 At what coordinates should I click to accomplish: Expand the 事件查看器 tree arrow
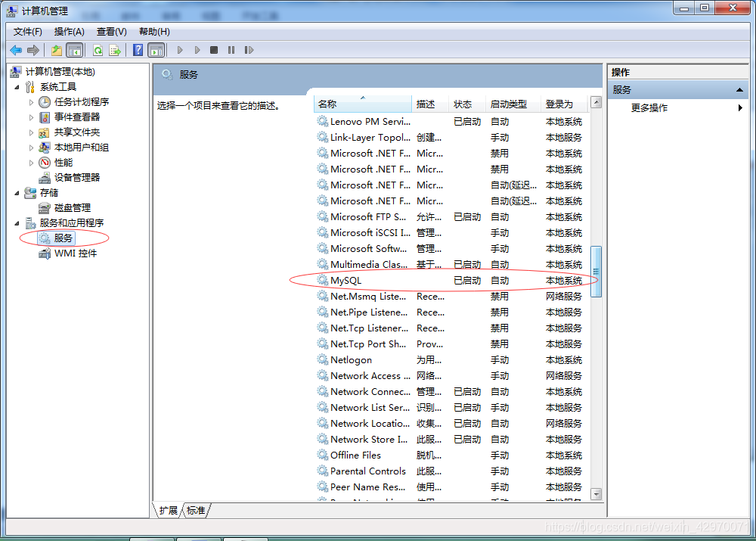coord(31,117)
